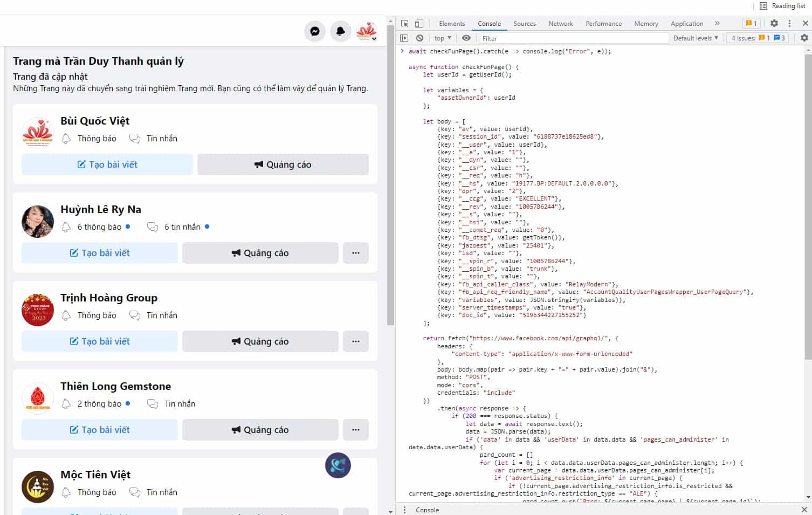
Task: Open notifications bell in Facebook header
Action: coord(341,31)
